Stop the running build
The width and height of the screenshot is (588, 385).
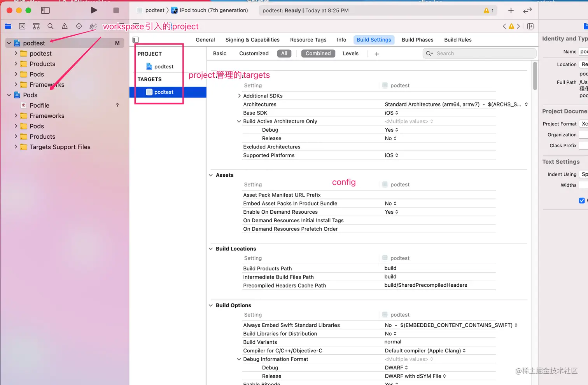[x=116, y=10]
